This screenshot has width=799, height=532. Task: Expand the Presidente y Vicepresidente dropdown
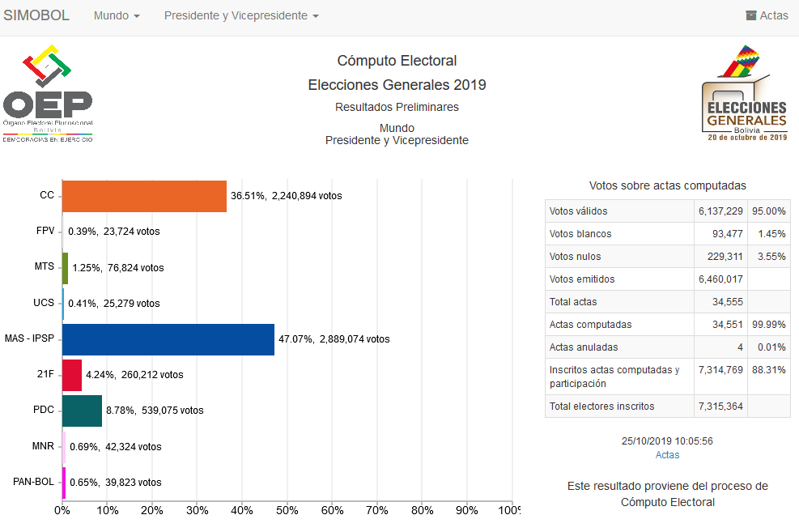click(241, 15)
